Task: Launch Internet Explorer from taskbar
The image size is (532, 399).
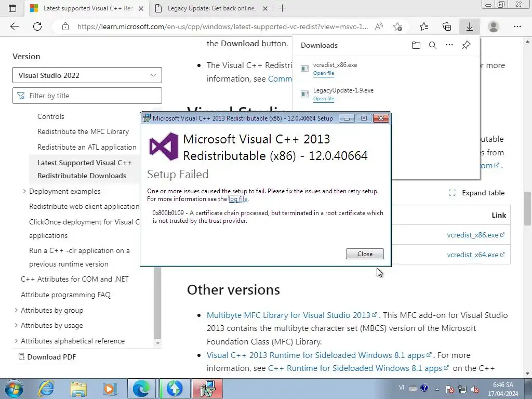Action: pyautogui.click(x=46, y=389)
